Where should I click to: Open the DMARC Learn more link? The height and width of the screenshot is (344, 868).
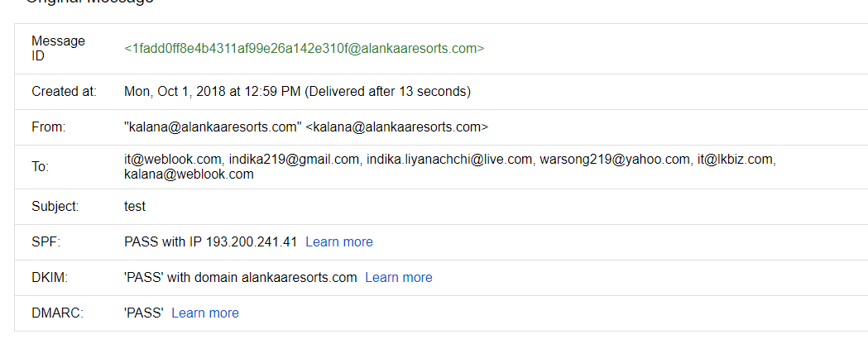pos(205,313)
